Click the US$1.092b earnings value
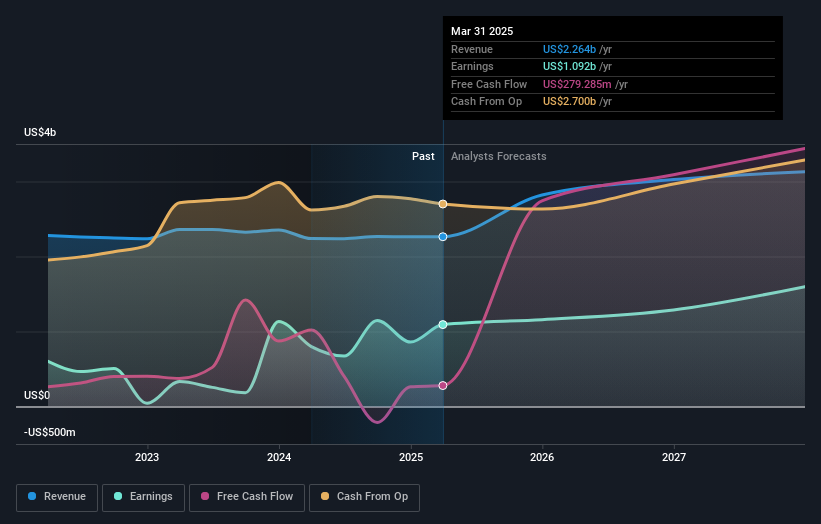821x524 pixels. [x=569, y=66]
